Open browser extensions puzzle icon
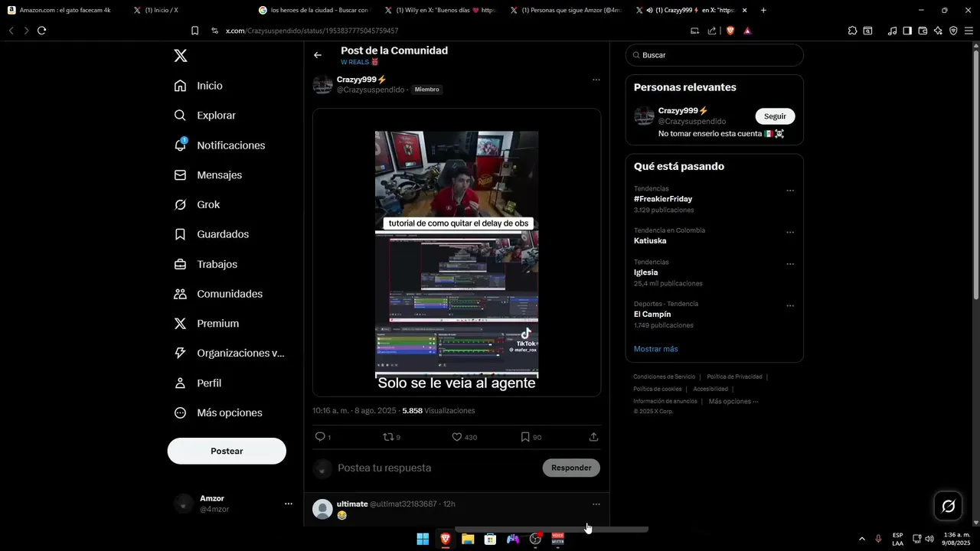 852,31
